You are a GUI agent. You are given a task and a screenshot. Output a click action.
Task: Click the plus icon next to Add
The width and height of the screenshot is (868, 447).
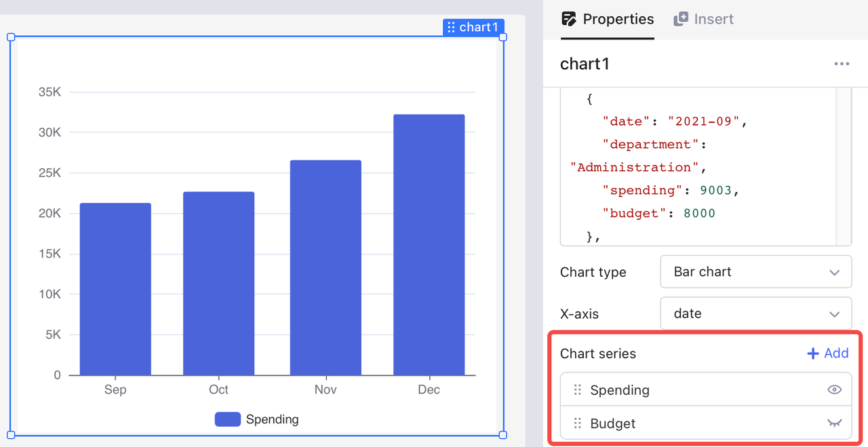813,353
